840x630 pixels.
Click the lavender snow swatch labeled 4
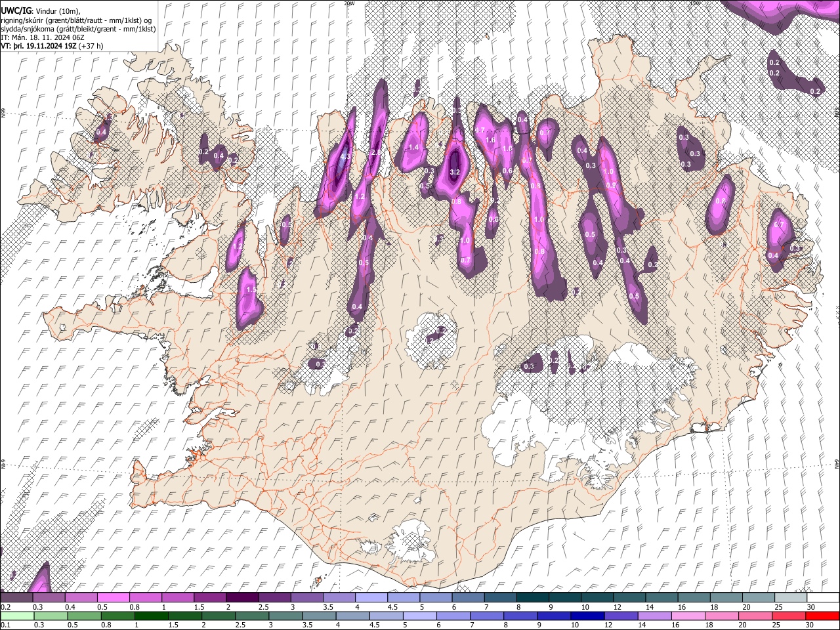tap(371, 598)
